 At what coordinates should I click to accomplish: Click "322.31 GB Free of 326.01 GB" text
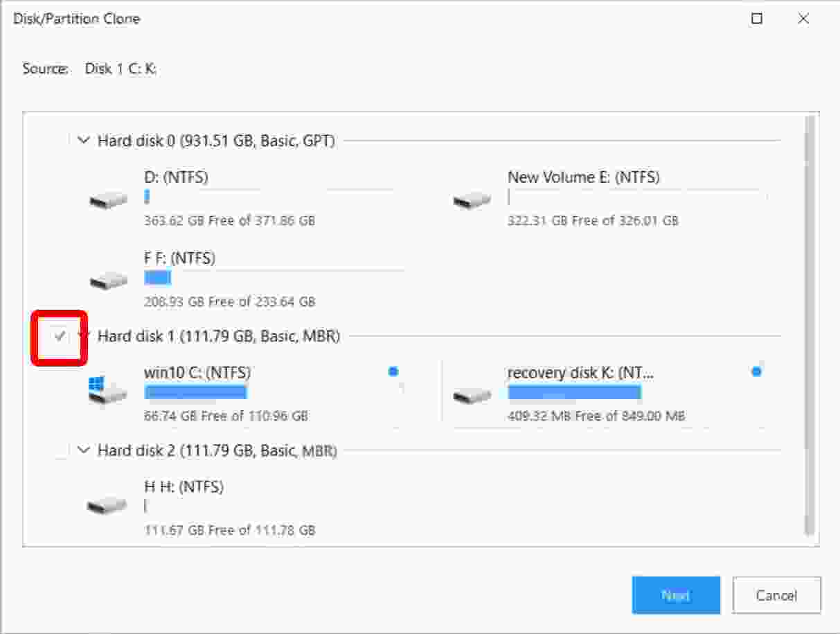point(593,221)
